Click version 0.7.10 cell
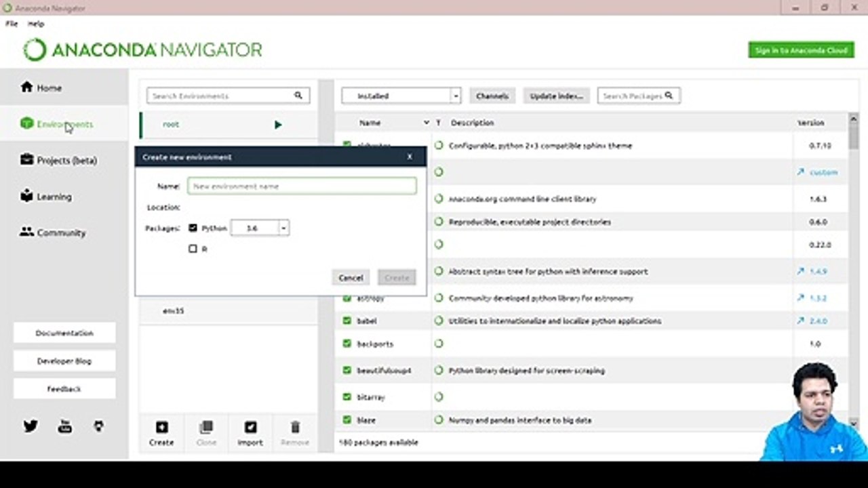Viewport: 868px width, 488px height. pos(820,145)
